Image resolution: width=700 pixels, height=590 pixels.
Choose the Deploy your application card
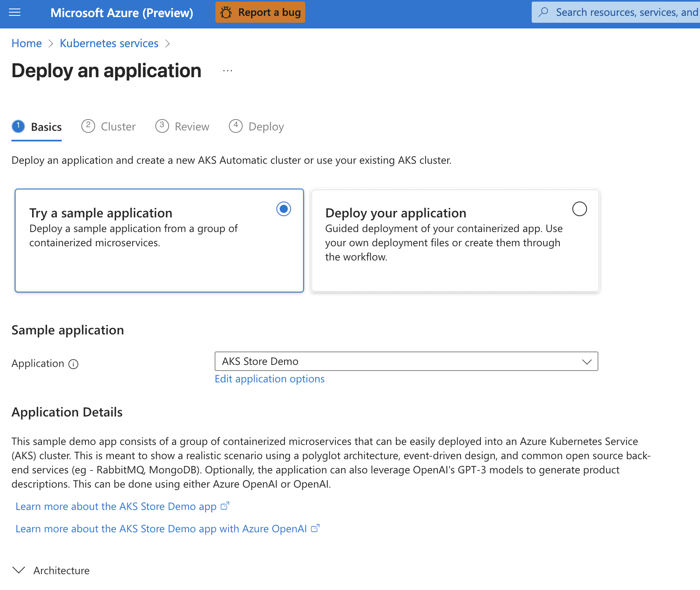coord(455,241)
